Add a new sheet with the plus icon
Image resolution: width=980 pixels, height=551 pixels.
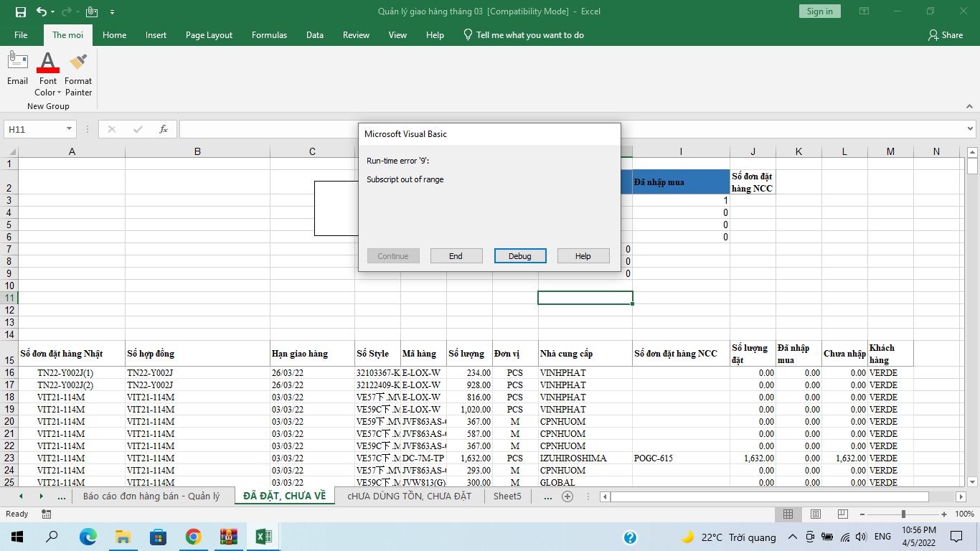tap(567, 496)
